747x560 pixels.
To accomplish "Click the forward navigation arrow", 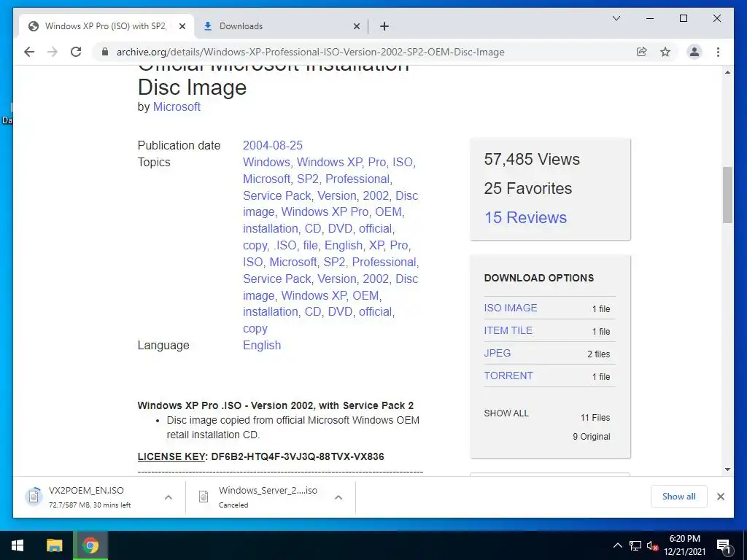I will 53,52.
